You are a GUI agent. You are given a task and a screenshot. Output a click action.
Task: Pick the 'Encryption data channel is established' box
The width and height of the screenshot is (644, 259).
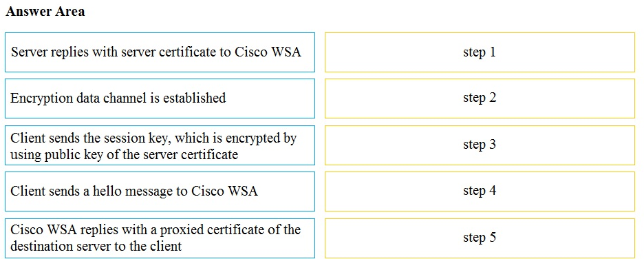tap(160, 99)
